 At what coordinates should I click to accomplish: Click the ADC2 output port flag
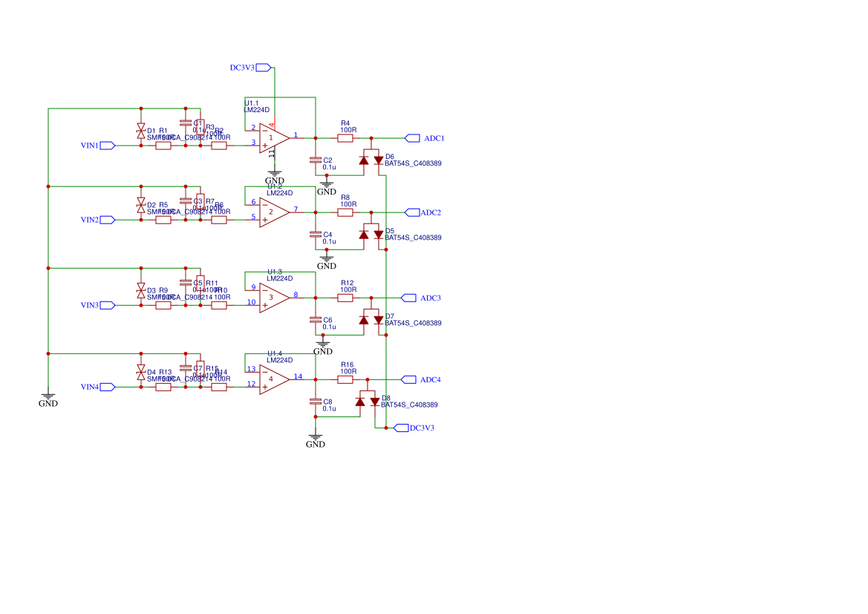tap(412, 212)
